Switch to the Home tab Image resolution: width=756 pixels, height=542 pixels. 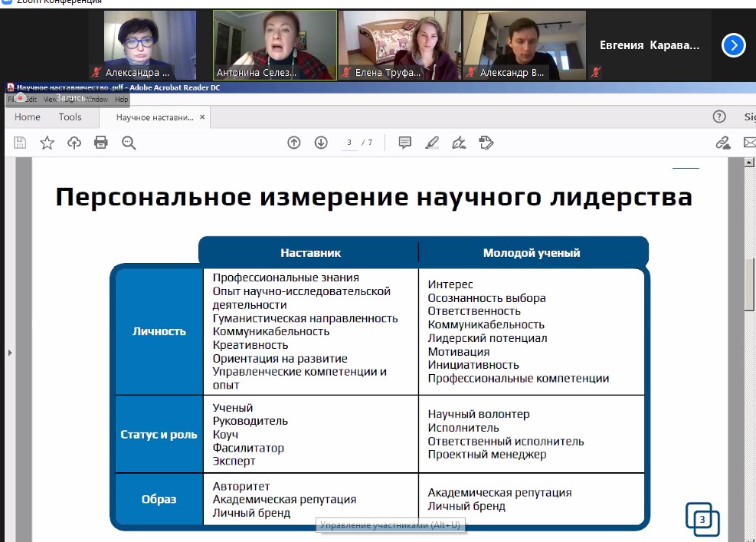pos(28,117)
